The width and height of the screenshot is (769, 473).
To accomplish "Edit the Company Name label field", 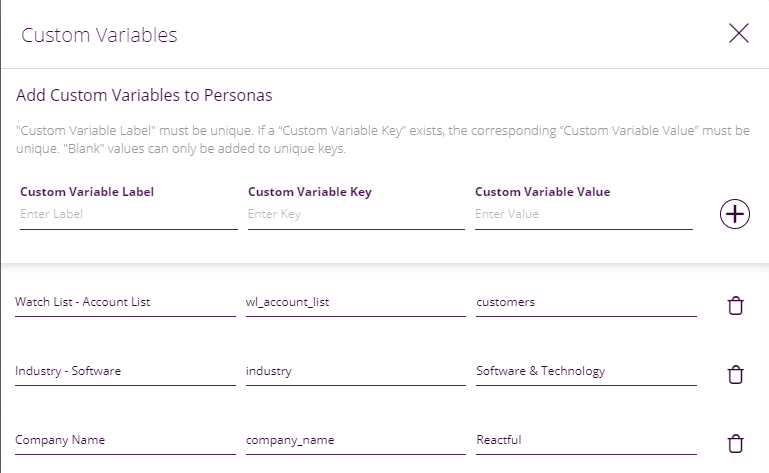I will coord(125,441).
